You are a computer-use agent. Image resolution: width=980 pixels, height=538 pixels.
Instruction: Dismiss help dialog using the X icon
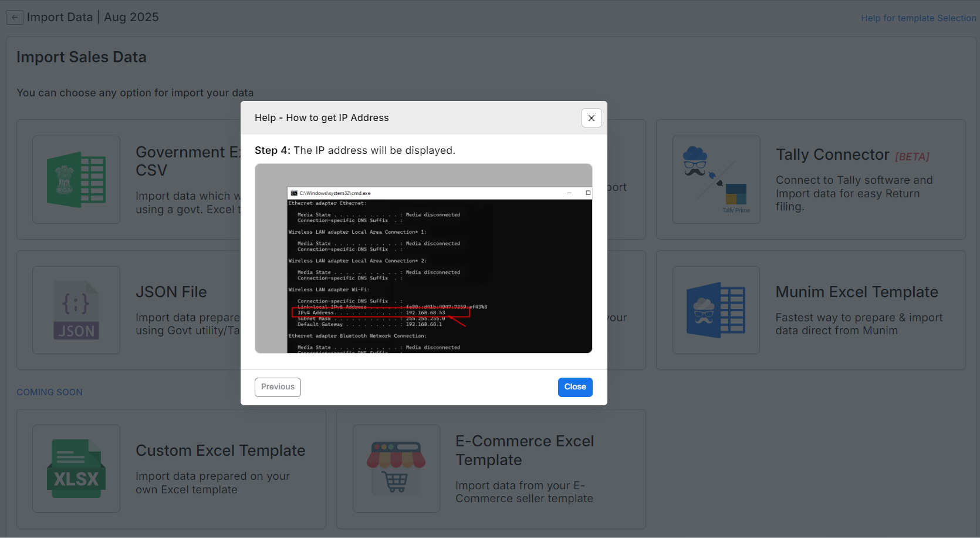click(592, 118)
